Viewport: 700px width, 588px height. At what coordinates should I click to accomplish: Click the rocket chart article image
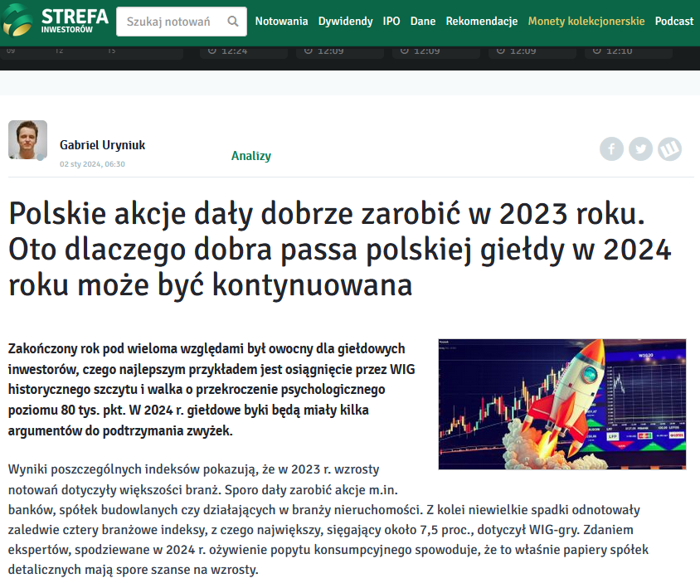561,404
